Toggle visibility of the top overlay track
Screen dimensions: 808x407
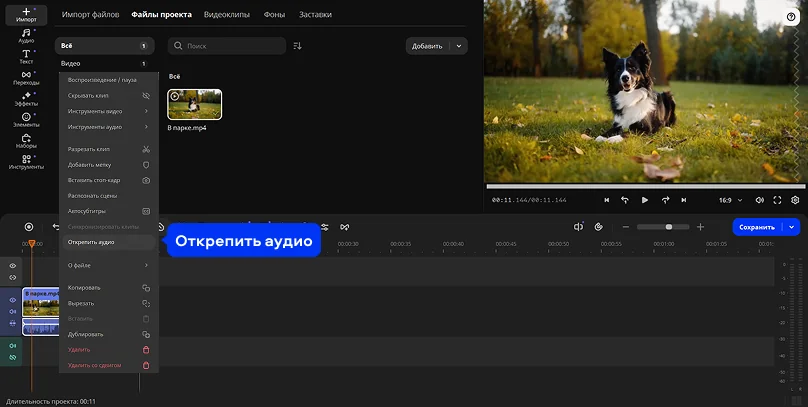[x=13, y=266]
